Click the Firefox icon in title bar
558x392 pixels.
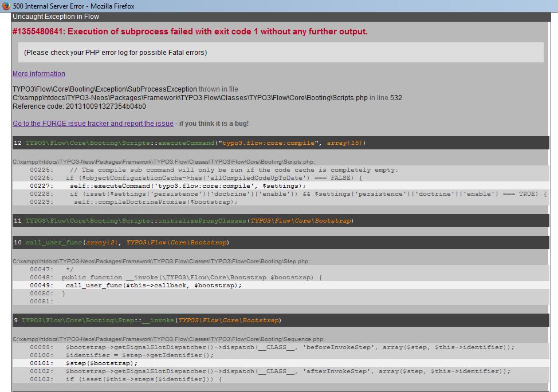tap(6, 6)
